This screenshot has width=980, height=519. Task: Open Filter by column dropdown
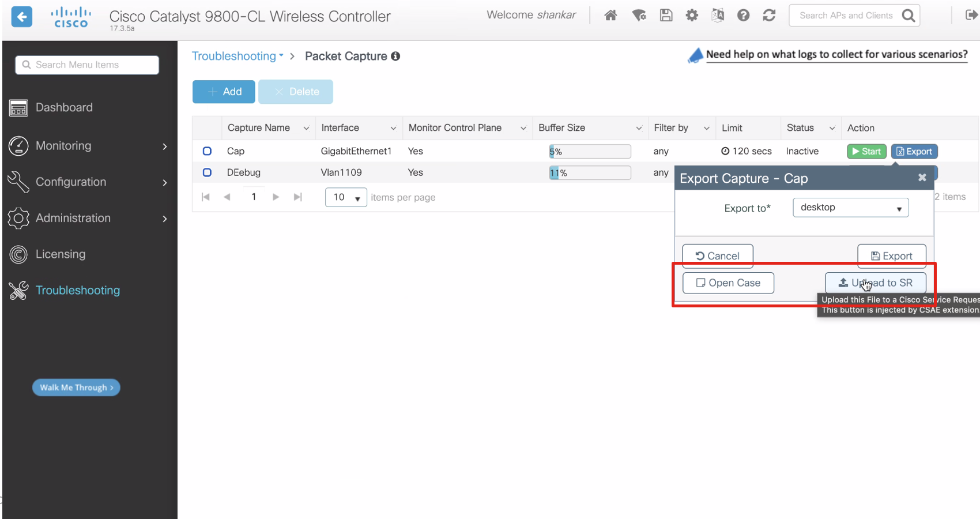point(706,129)
